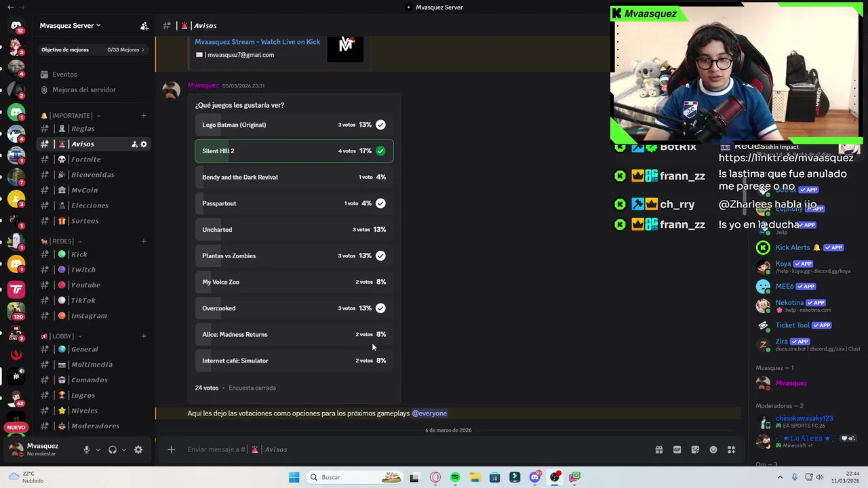Open the GIF picker

(677, 449)
